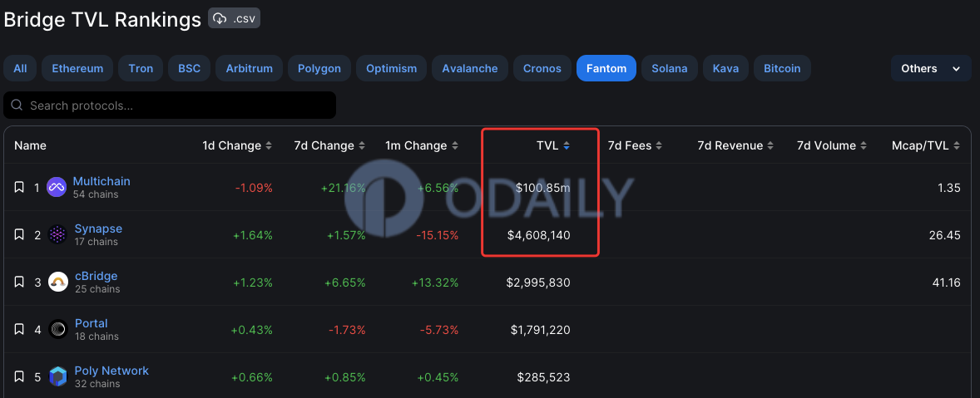
Task: Click Synapse's 17 chains label
Action: (x=97, y=242)
